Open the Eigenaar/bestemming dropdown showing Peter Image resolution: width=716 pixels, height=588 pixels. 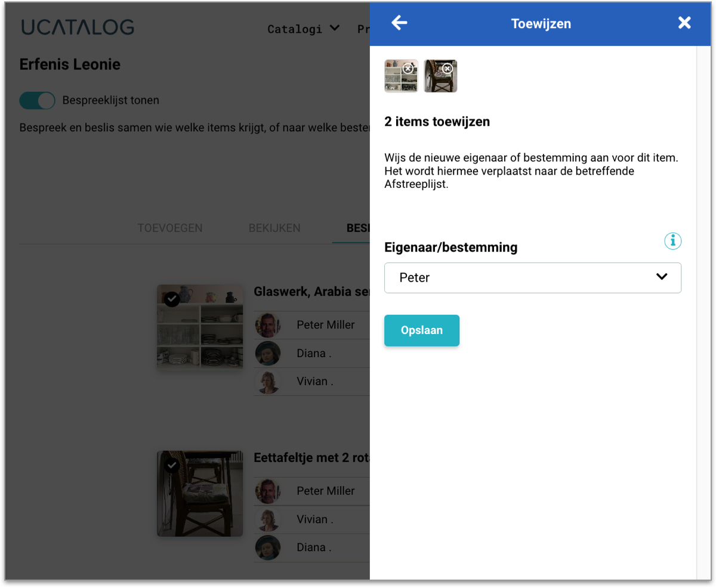coord(533,278)
